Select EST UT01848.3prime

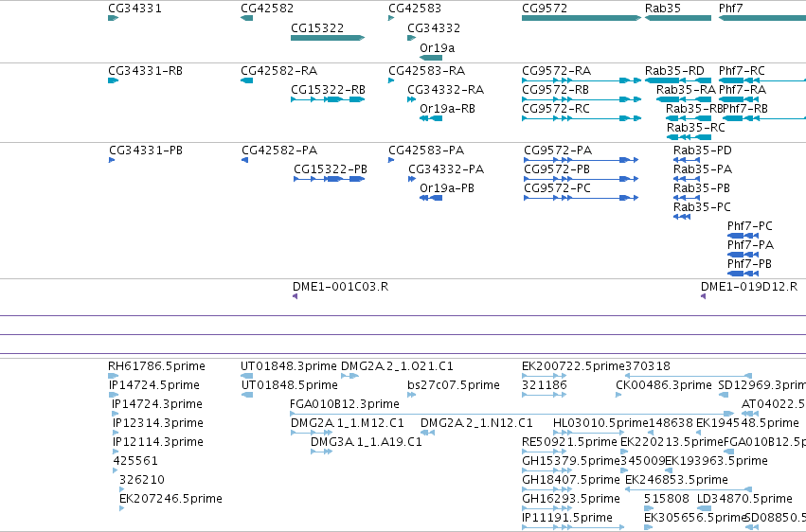click(289, 366)
